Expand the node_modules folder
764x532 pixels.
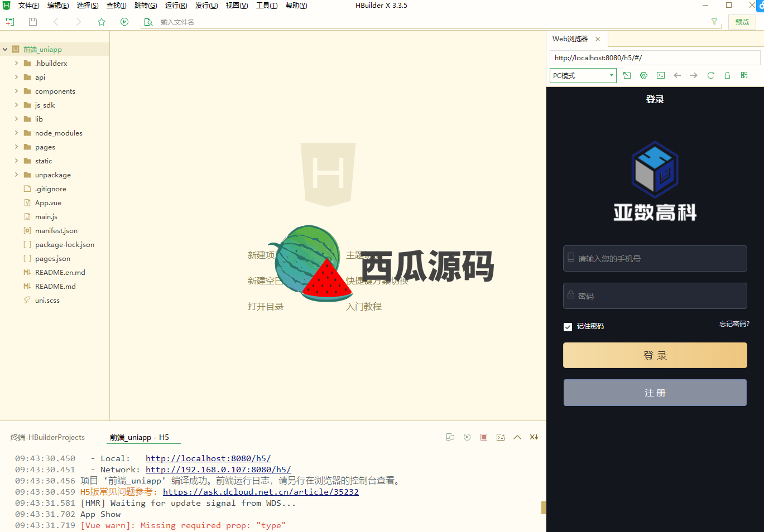16,133
